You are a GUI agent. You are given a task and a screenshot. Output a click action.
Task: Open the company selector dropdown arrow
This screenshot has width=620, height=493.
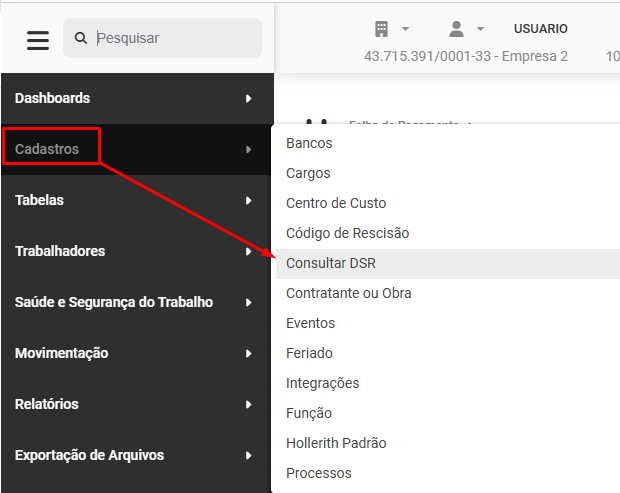click(405, 29)
